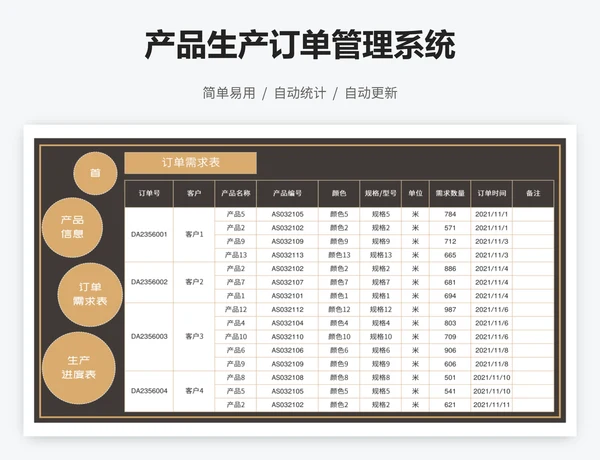Select the 客户 column header
The width and height of the screenshot is (600, 460).
[194, 193]
